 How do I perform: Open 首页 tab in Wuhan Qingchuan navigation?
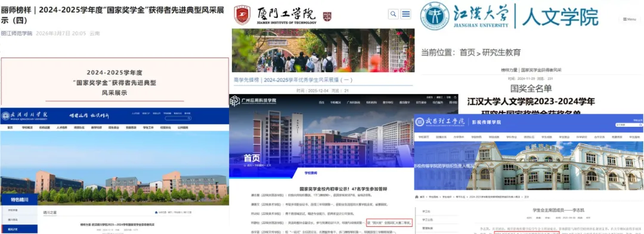click(x=10, y=128)
